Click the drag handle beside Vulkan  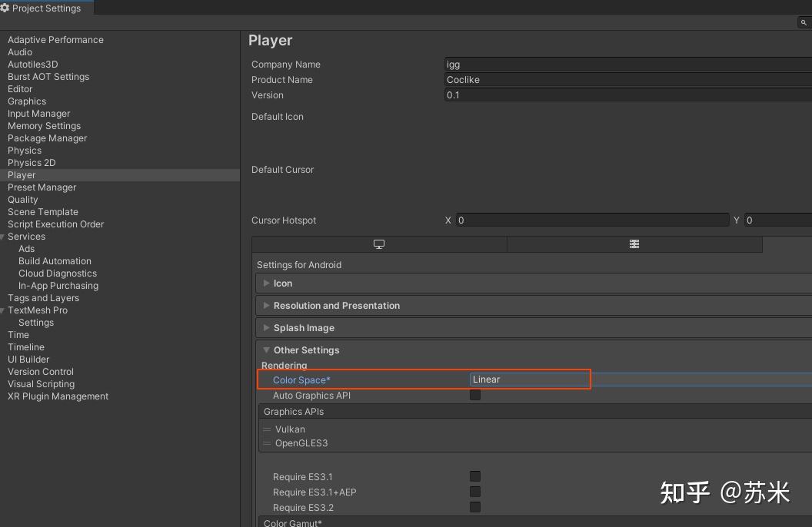[x=267, y=429]
